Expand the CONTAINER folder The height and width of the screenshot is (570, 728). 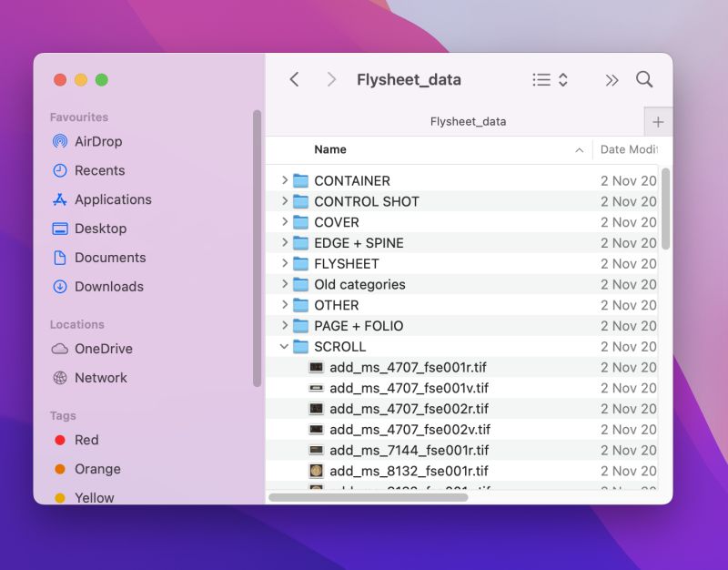coord(285,180)
